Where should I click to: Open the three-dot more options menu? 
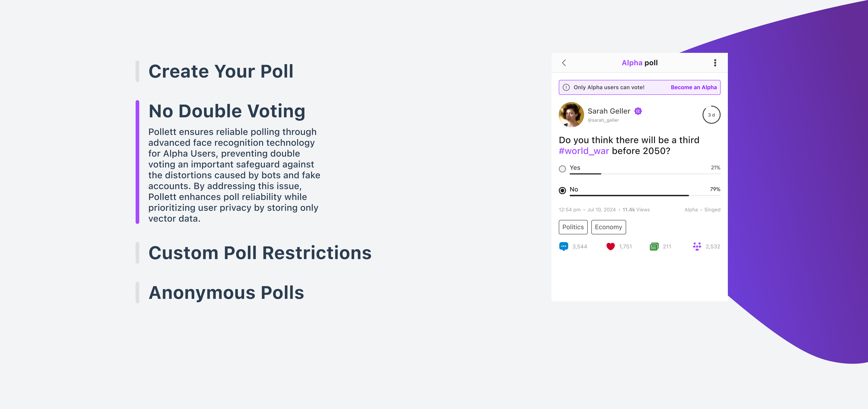[x=715, y=63]
